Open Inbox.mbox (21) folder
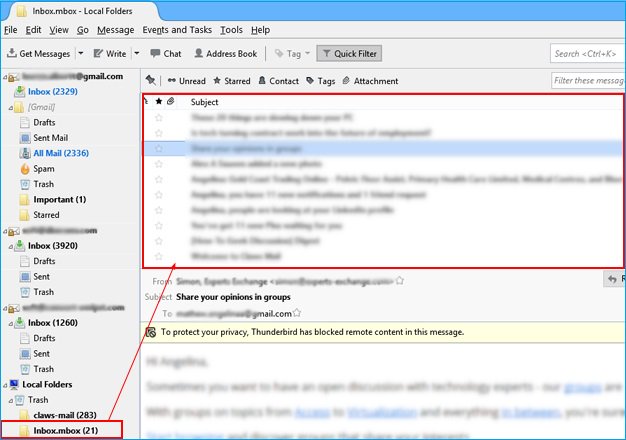626x440 pixels. pos(65,431)
